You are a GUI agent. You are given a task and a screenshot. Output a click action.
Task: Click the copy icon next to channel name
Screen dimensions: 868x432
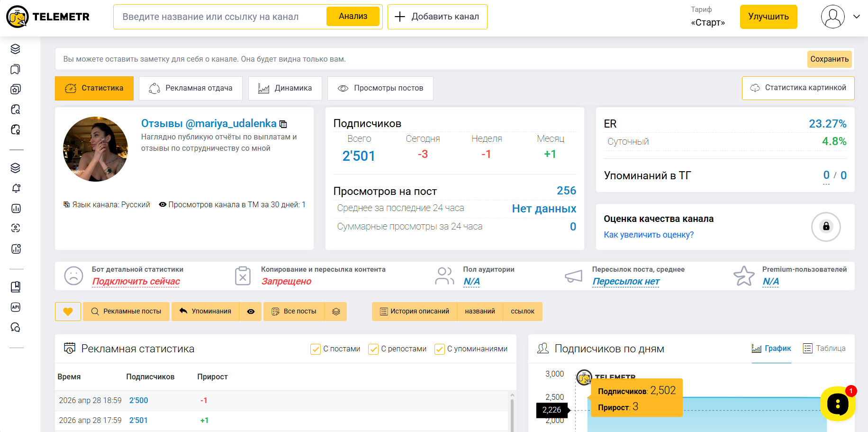pyautogui.click(x=283, y=124)
